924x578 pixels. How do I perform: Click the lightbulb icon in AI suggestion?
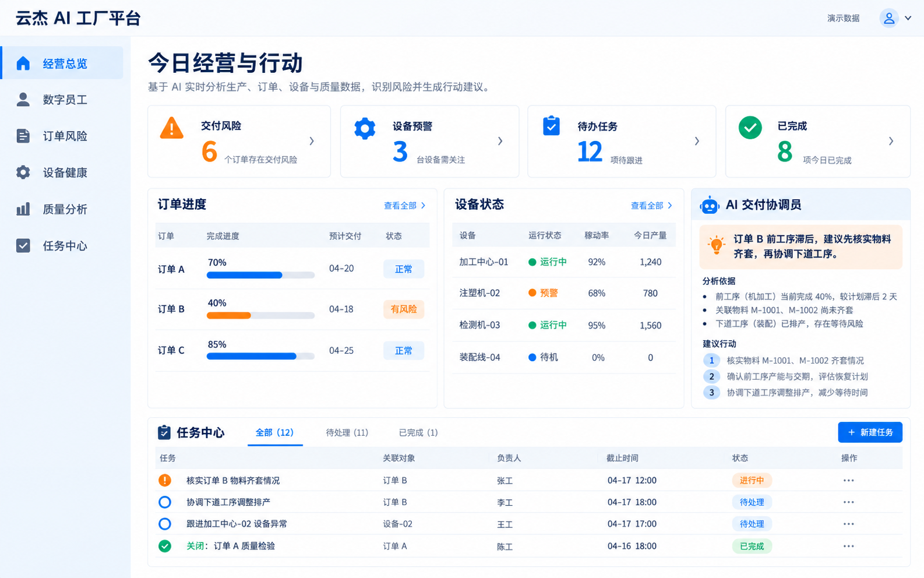(x=716, y=245)
